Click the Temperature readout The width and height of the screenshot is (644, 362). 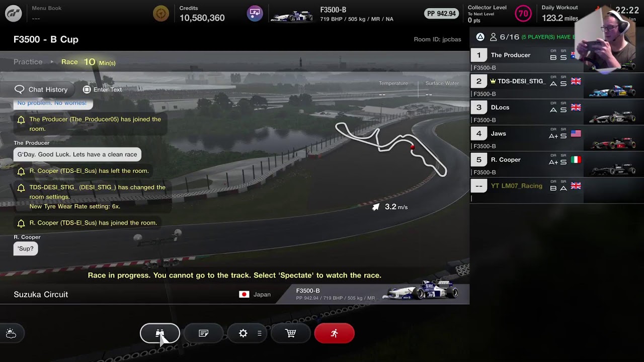pyautogui.click(x=393, y=88)
